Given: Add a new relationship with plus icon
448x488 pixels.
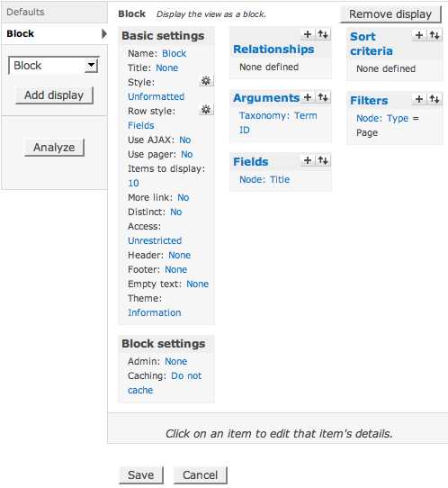Looking at the screenshot, I should pyautogui.click(x=308, y=34).
